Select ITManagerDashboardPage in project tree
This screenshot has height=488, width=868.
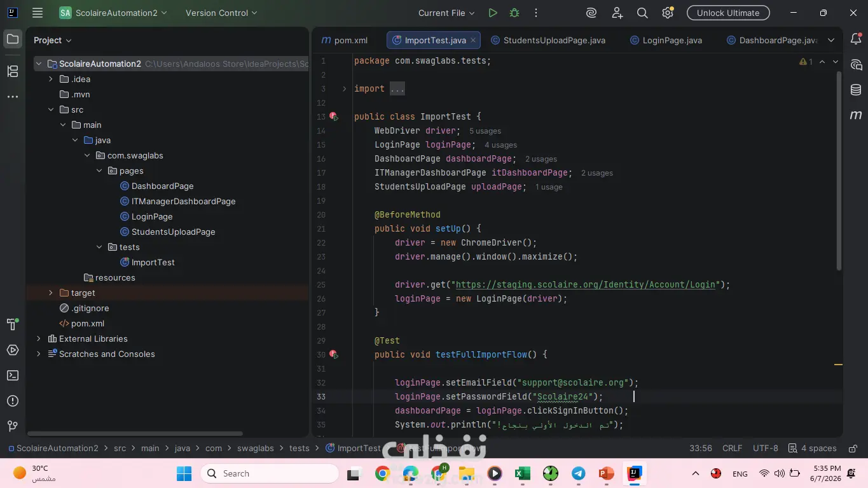pos(177,201)
